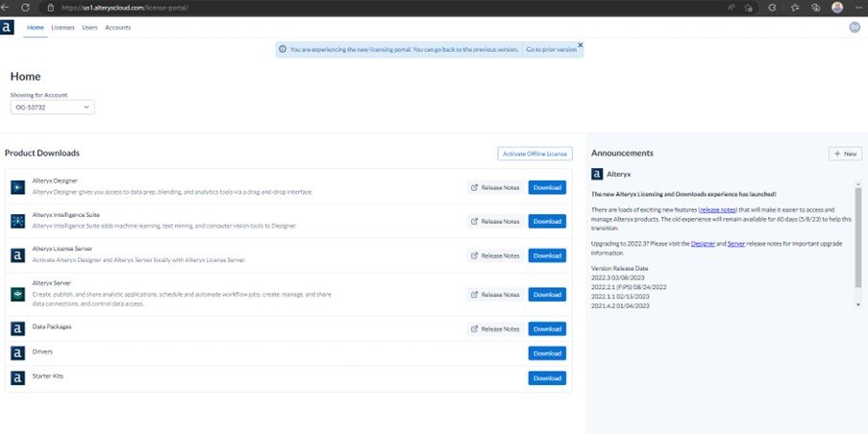Click the Drivers product icon
The height and width of the screenshot is (434, 868).
pyautogui.click(x=17, y=353)
